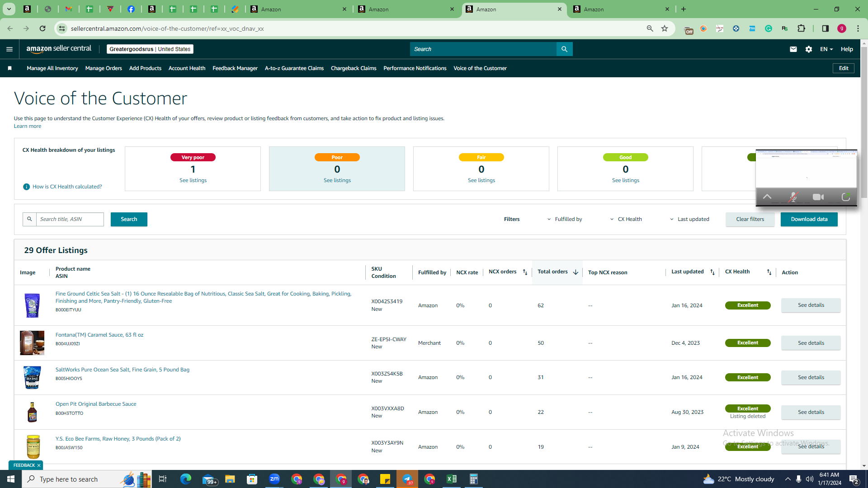Open Performance Notifications
This screenshot has width=868, height=488.
415,68
